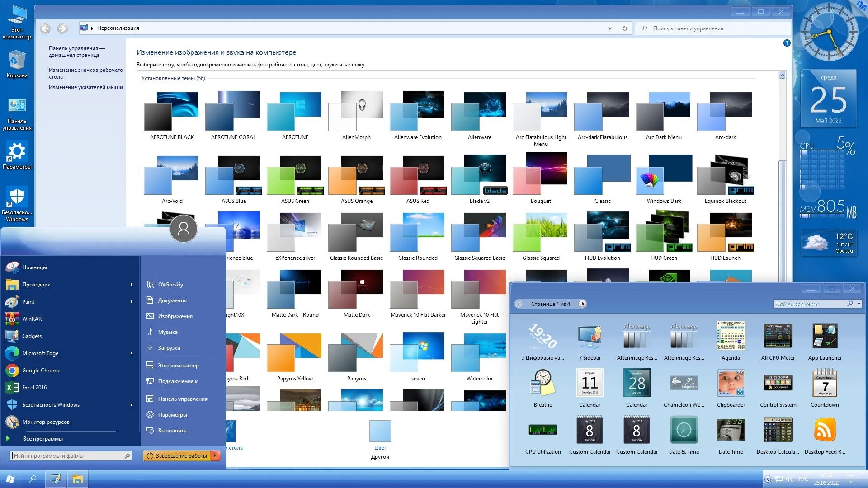Click the Breathe gadget icon
This screenshot has width=868, height=488.
pos(542,383)
